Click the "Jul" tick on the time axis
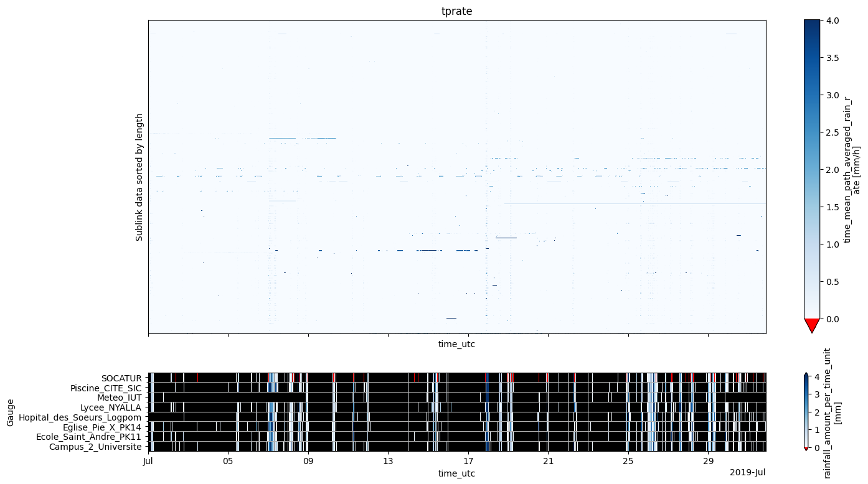This screenshot has width=868, height=484. point(148,461)
